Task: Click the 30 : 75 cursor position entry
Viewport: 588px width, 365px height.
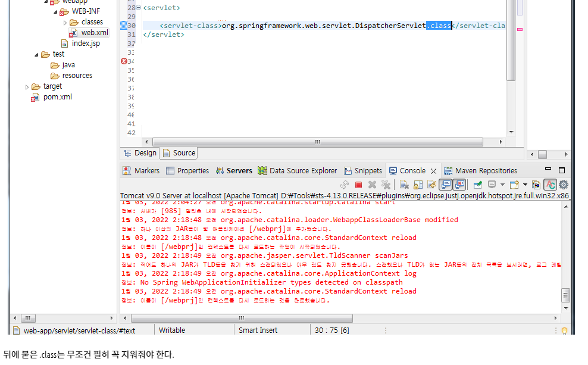Action: point(332,330)
